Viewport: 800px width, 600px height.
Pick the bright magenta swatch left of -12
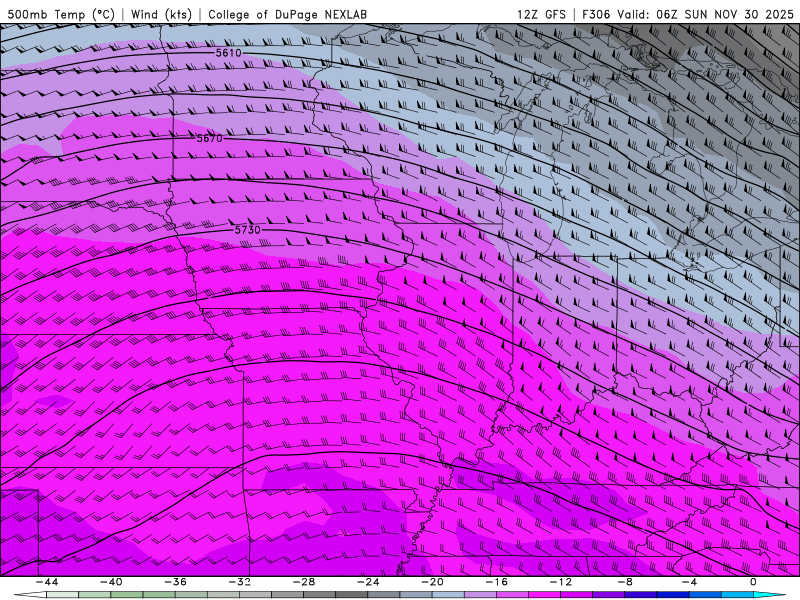(x=544, y=595)
